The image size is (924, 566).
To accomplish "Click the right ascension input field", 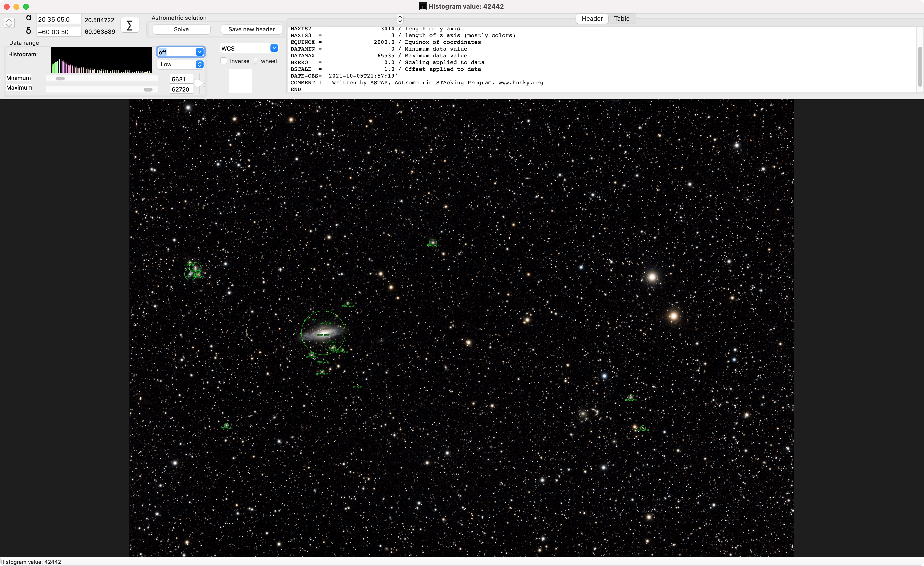I will tap(59, 20).
